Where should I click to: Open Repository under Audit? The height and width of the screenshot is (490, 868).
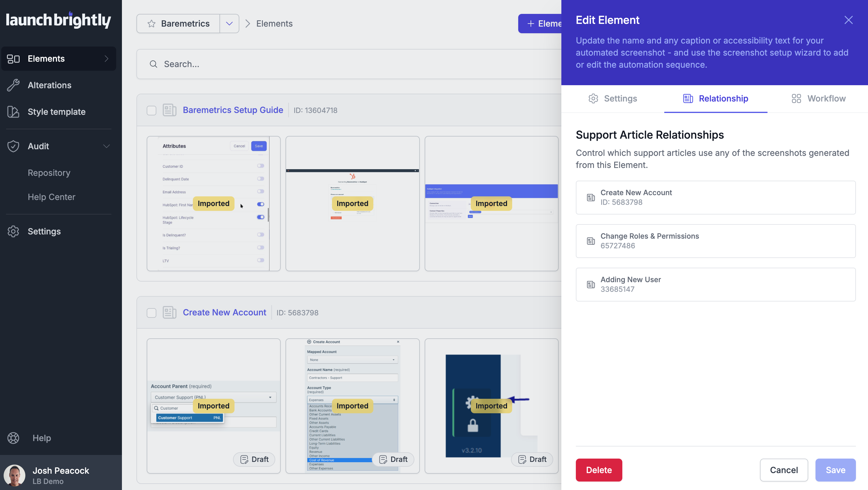click(x=49, y=173)
